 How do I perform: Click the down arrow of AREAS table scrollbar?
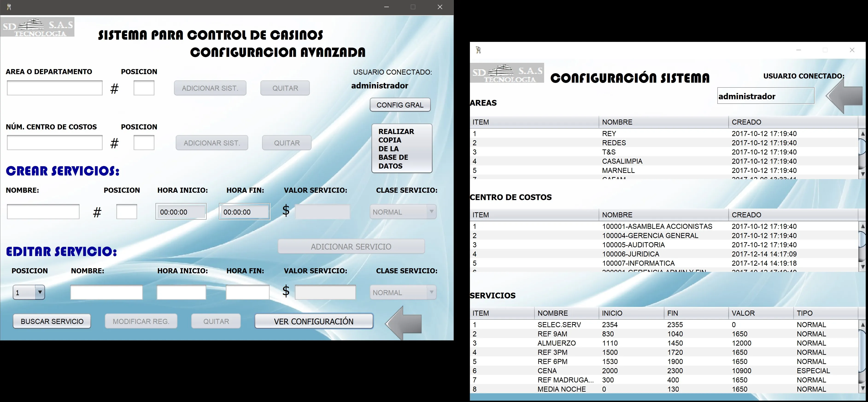pos(863,174)
